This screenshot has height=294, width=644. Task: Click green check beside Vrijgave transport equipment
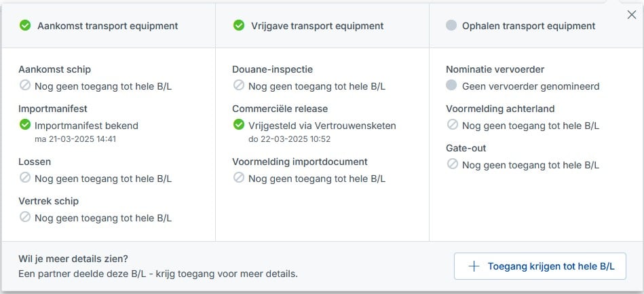[239, 26]
